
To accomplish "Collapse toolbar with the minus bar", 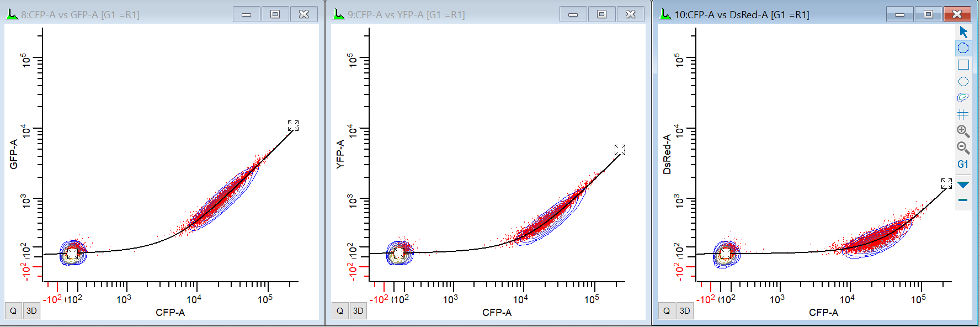I will point(963,200).
